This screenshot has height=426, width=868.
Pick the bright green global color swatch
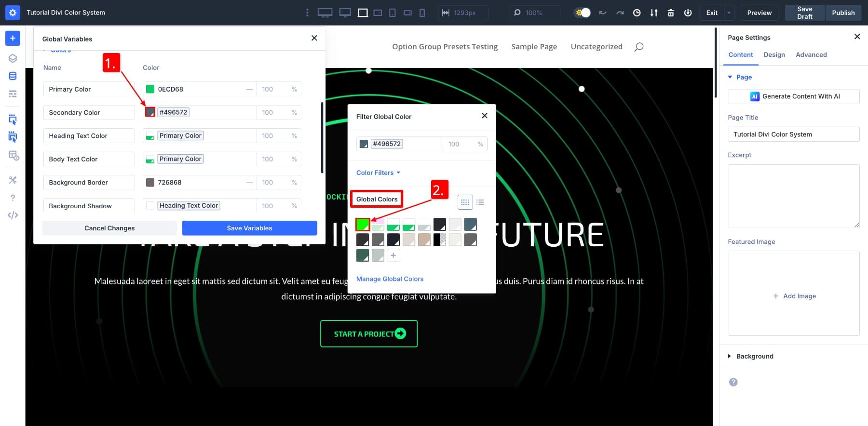pyautogui.click(x=362, y=225)
